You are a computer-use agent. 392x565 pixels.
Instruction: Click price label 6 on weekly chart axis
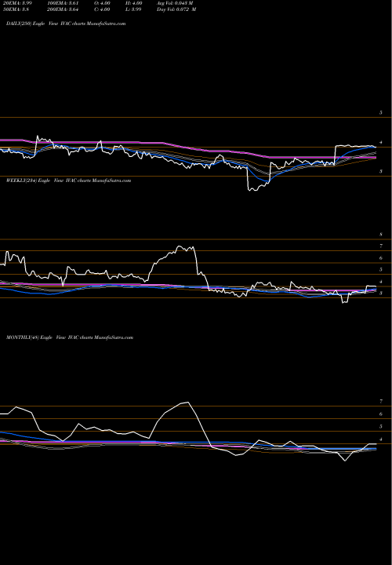[381, 258]
